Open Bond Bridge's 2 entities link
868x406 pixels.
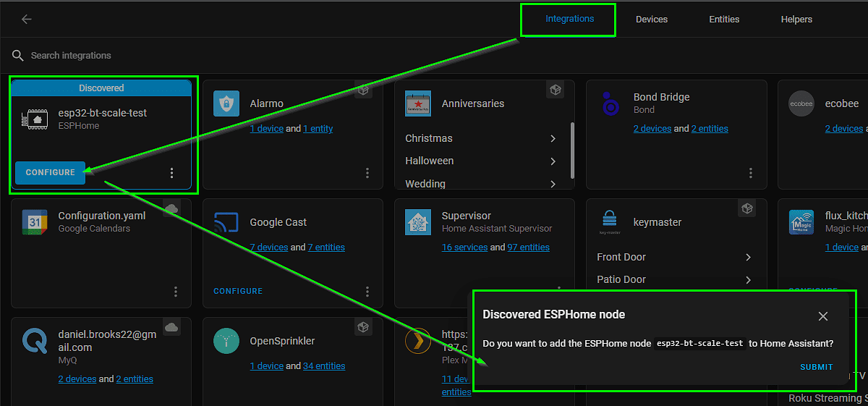coord(710,129)
